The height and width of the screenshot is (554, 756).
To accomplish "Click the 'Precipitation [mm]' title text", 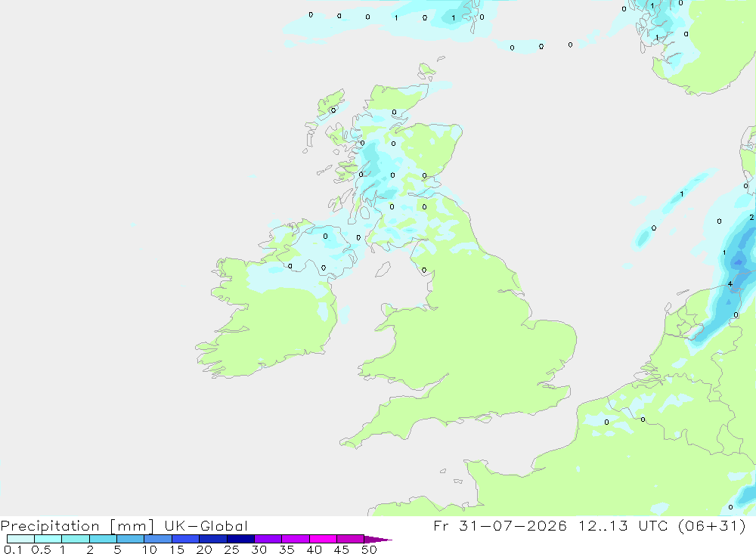I will [77, 526].
